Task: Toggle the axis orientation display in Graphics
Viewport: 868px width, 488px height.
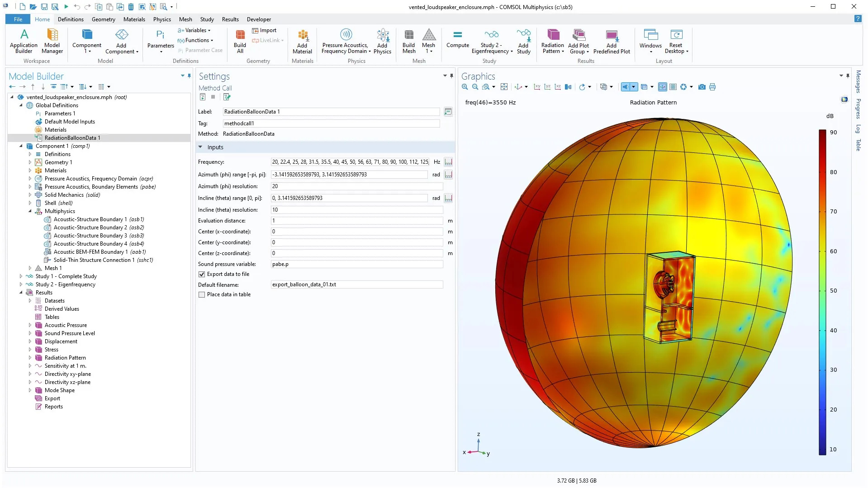Action: point(662,87)
